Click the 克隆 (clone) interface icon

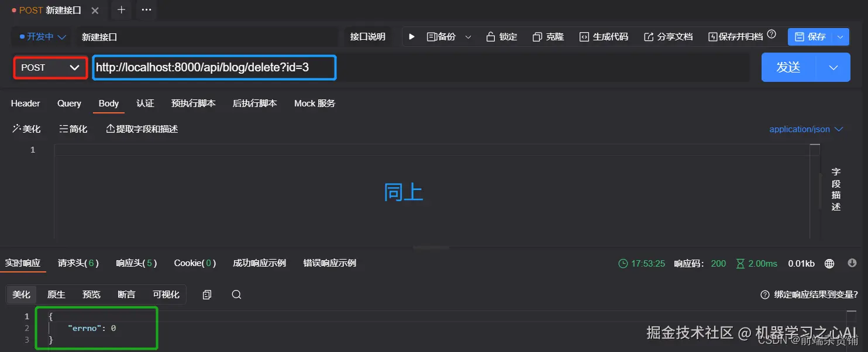pos(548,36)
